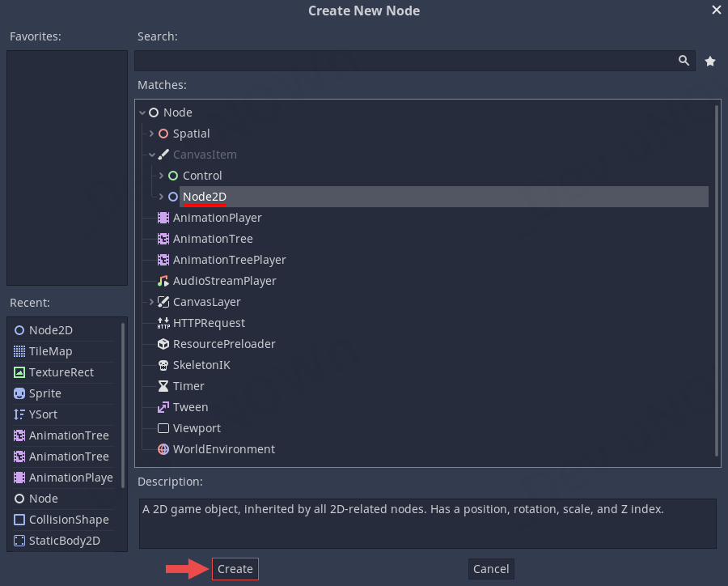The height and width of the screenshot is (586, 728).
Task: Click the Recent list scrollbar
Action: [x=123, y=406]
